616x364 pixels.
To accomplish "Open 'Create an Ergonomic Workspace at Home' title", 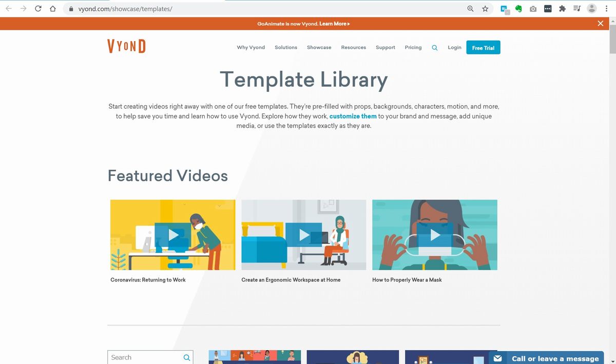I will (291, 280).
